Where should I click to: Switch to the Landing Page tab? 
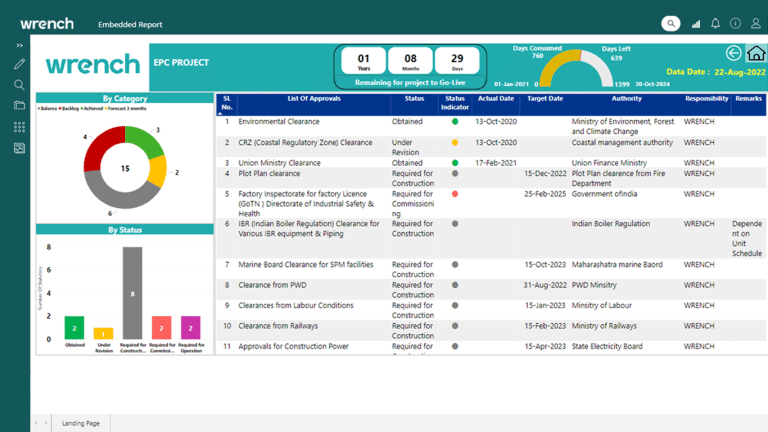click(81, 423)
